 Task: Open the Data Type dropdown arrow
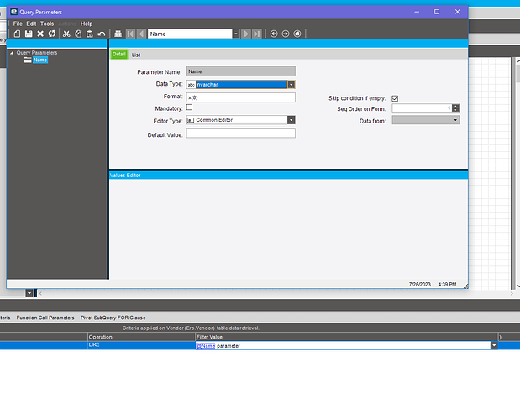pos(292,85)
